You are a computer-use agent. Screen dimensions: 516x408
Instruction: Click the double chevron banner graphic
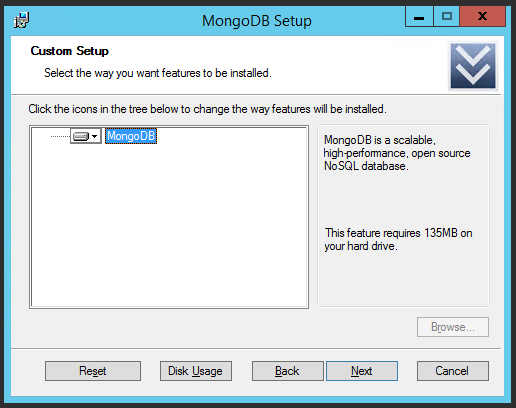473,66
